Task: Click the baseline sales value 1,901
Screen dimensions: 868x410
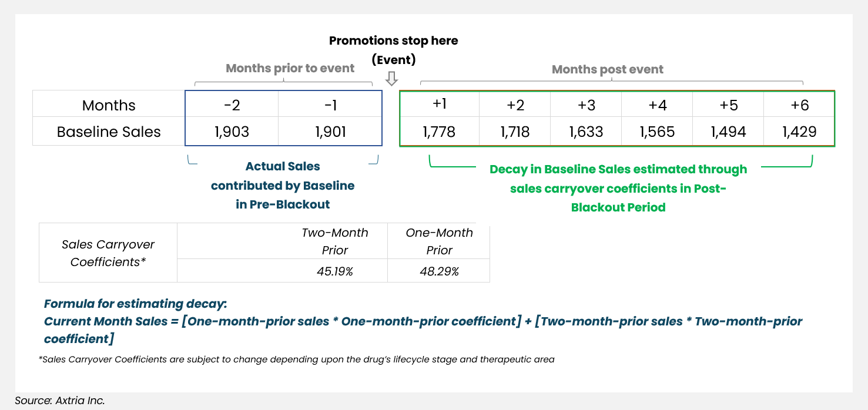Action: click(330, 132)
